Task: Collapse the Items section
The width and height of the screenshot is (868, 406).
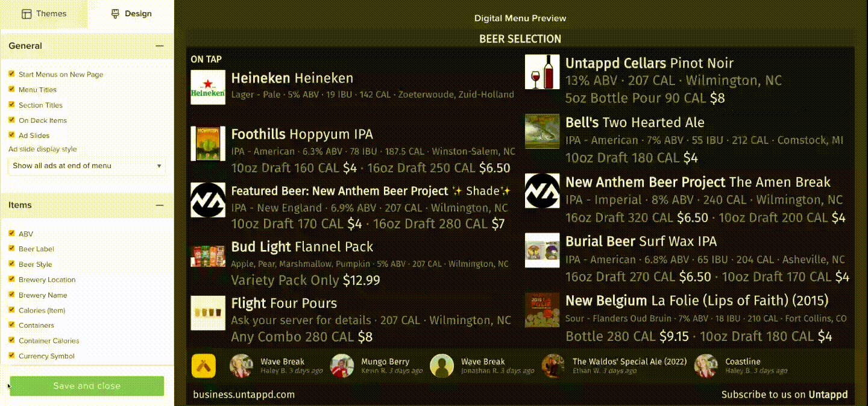Action: pos(160,205)
